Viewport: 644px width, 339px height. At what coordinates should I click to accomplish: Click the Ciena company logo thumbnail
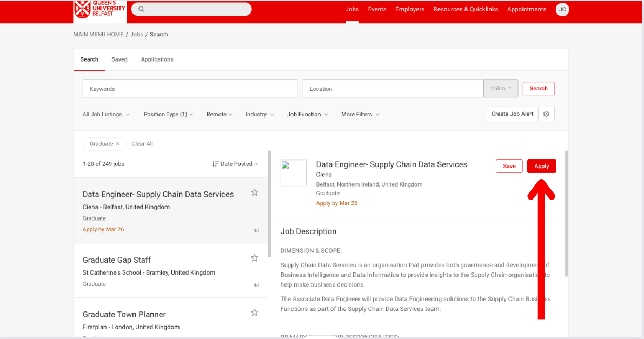click(294, 174)
